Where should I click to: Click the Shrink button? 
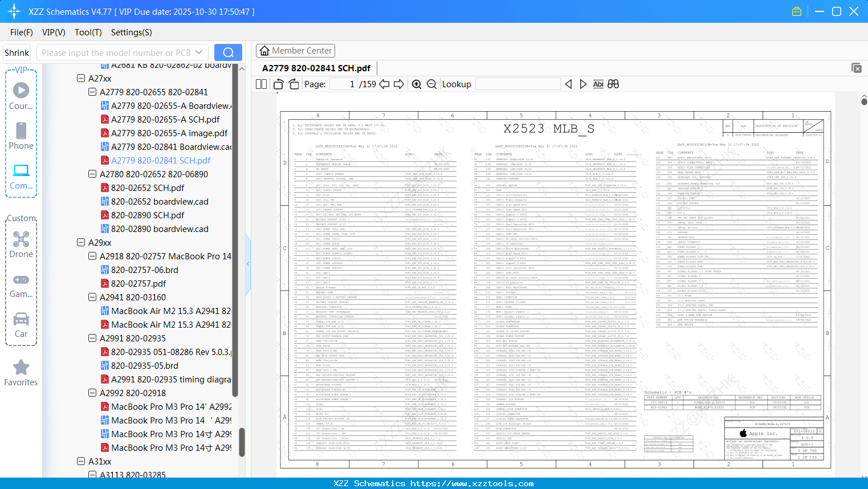click(17, 52)
